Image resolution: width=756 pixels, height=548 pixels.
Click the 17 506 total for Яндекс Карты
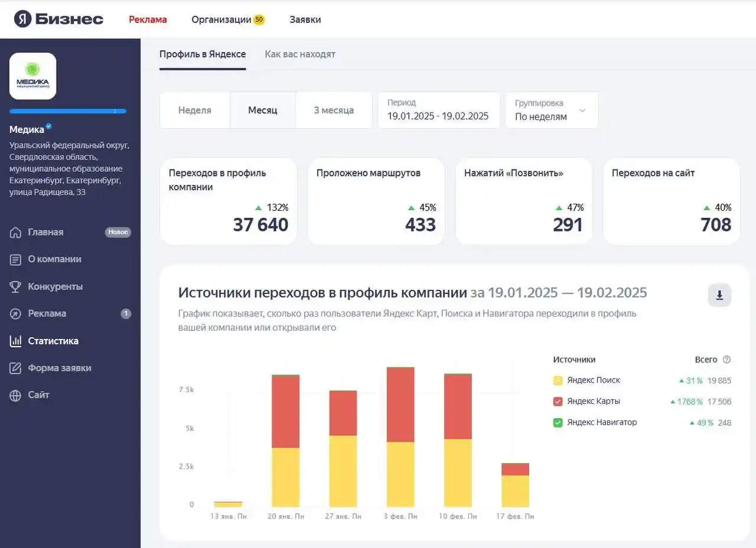coord(719,402)
